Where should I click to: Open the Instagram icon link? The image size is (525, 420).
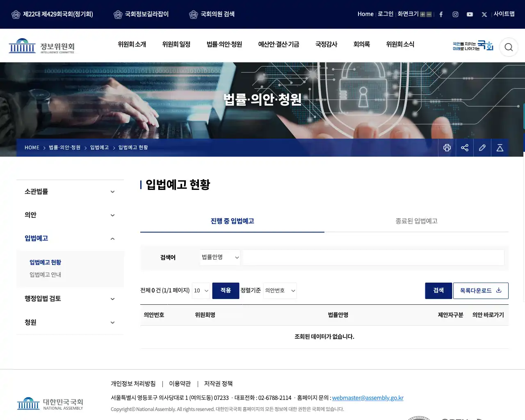(455, 14)
